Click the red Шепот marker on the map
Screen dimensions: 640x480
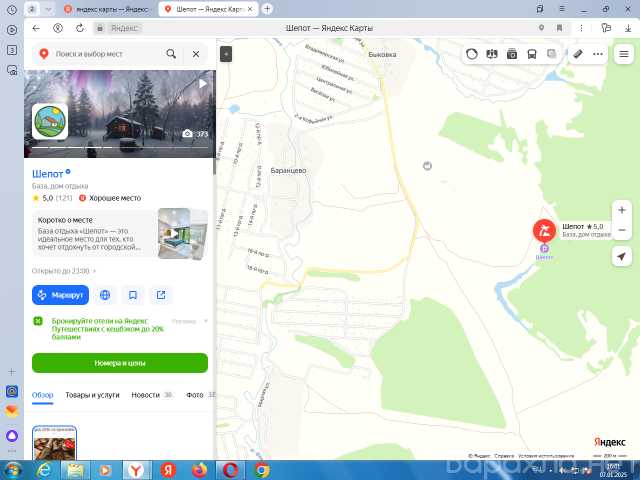pos(544,230)
